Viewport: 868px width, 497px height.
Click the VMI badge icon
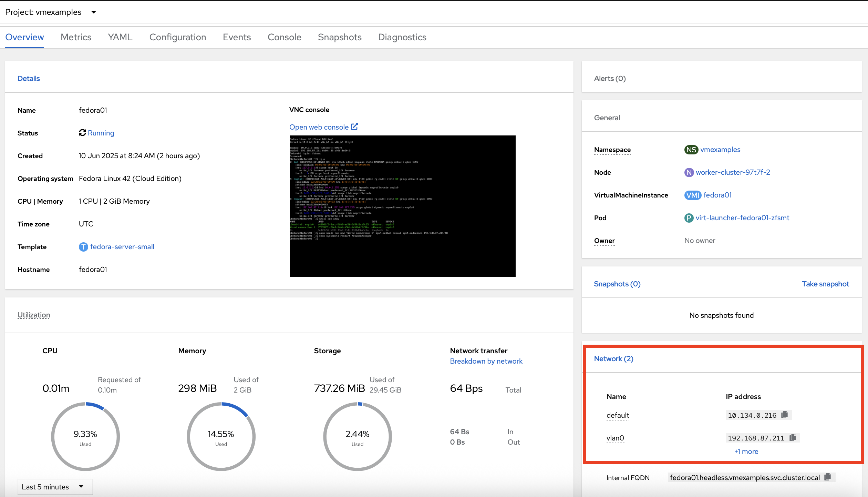tap(693, 195)
